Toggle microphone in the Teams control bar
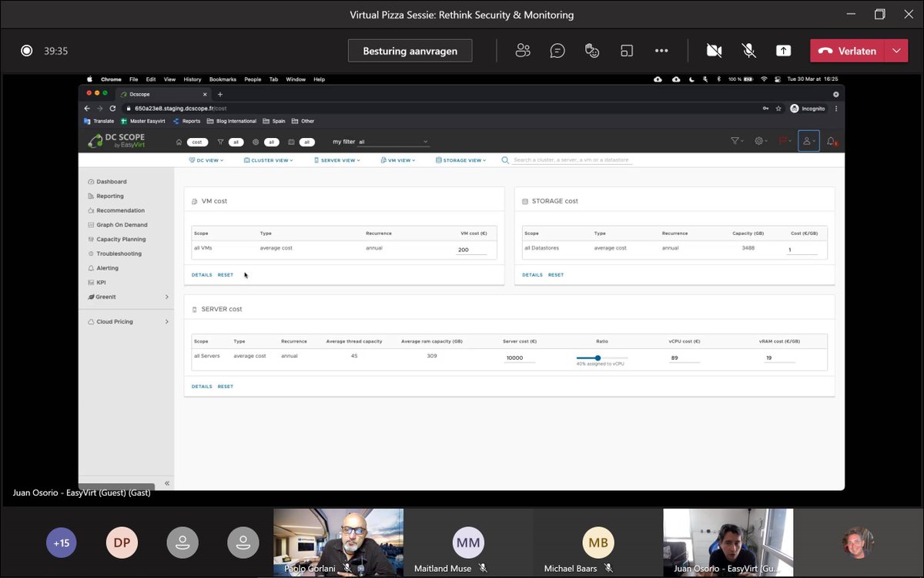924x578 pixels. 748,50
